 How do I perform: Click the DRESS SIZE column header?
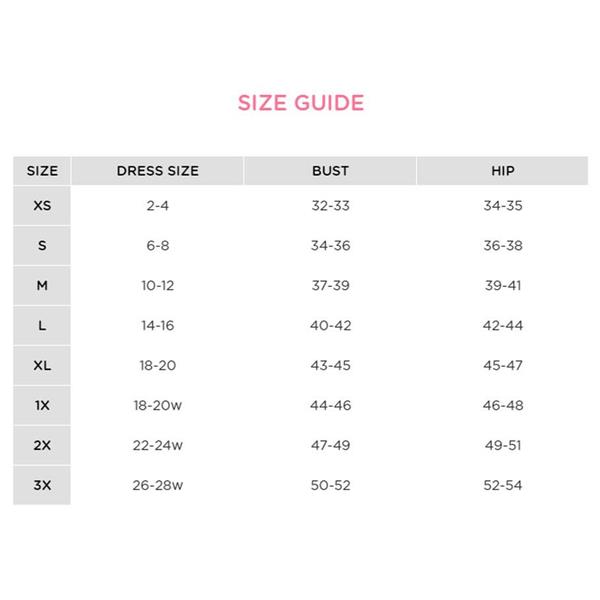click(x=158, y=171)
